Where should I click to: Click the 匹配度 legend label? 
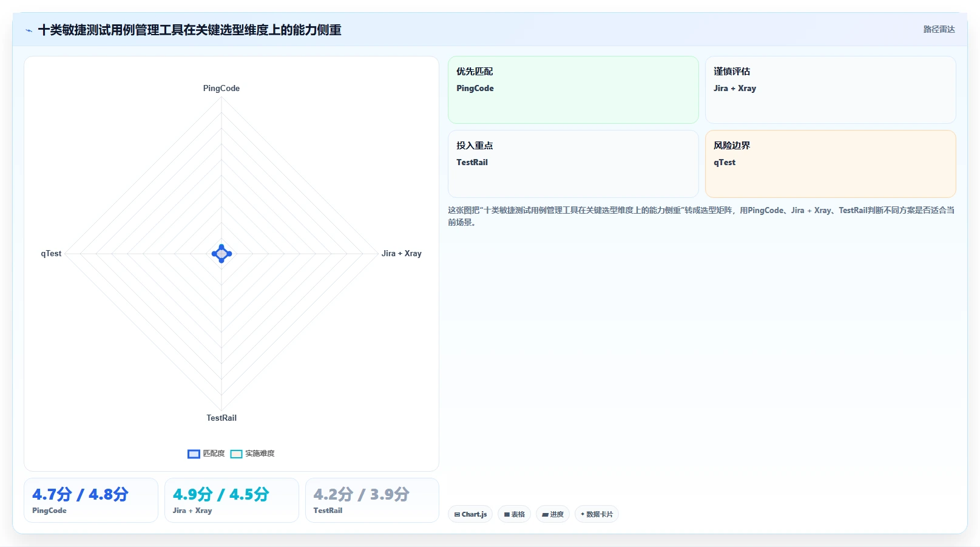[x=214, y=454]
